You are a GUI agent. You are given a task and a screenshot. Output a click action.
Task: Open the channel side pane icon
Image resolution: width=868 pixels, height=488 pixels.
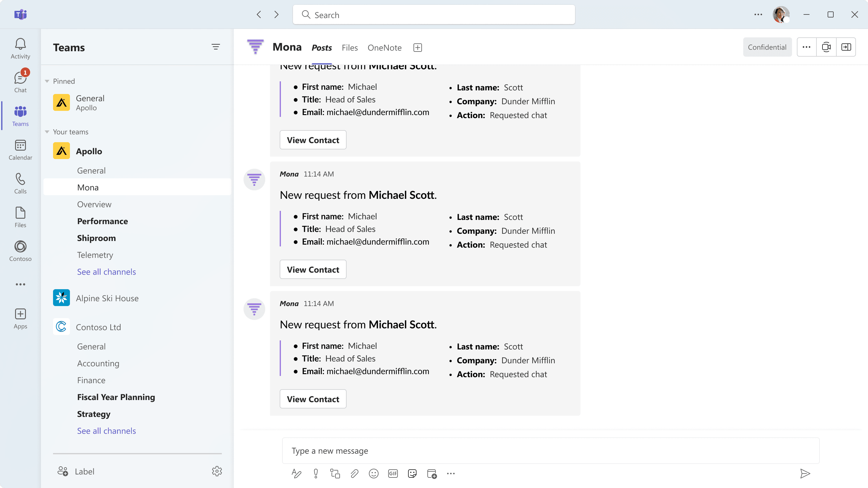846,47
